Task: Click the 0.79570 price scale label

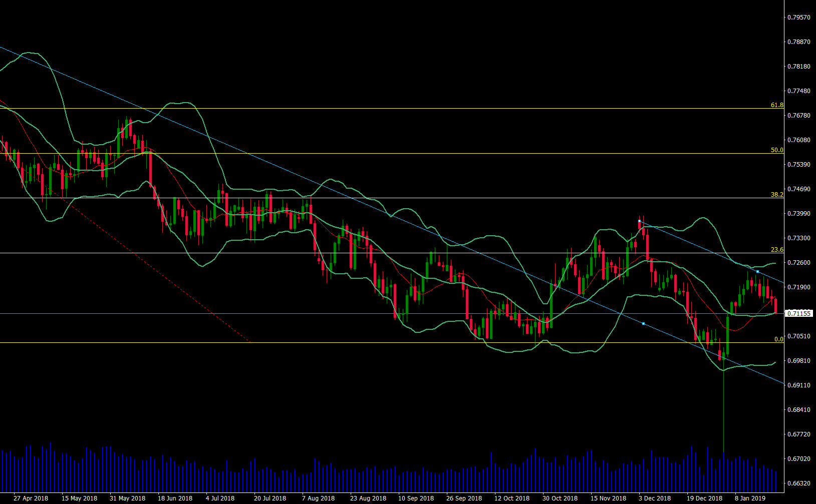Action: coord(799,18)
